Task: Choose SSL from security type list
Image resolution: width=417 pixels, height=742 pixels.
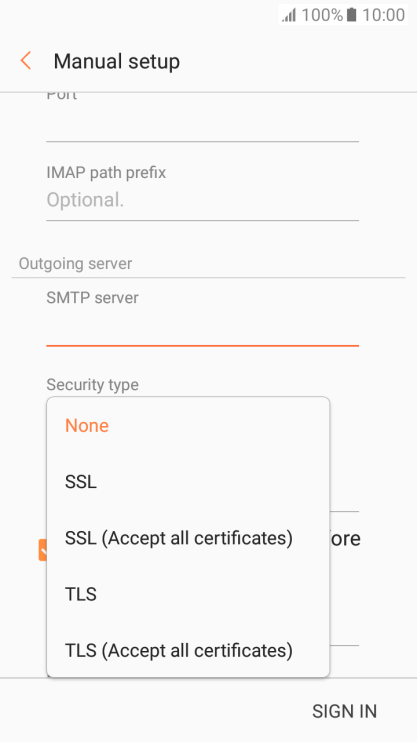Action: pos(188,482)
